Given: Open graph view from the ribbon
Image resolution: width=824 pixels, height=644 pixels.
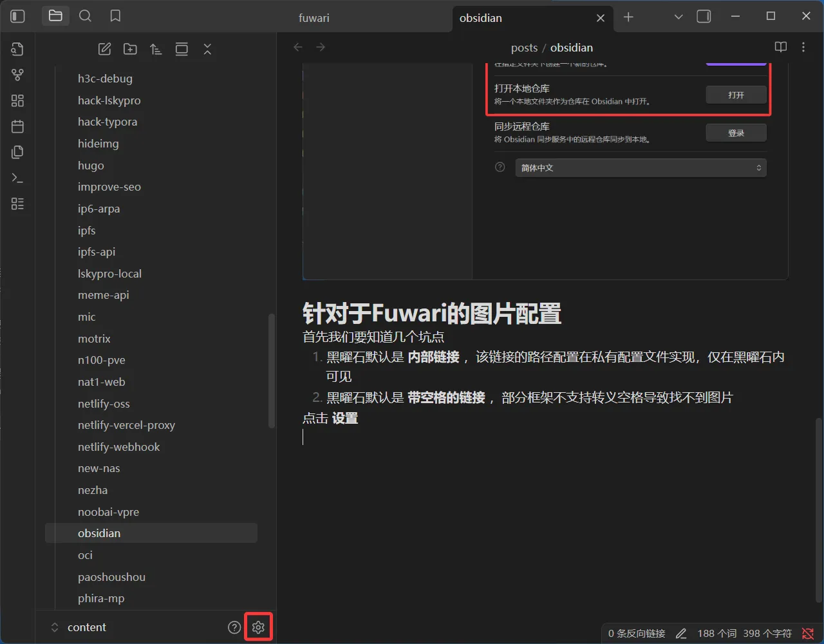Looking at the screenshot, I should click(x=17, y=75).
